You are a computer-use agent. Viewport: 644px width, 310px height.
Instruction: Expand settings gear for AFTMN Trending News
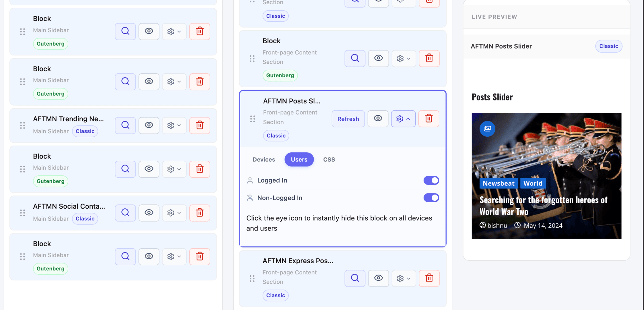tap(174, 125)
